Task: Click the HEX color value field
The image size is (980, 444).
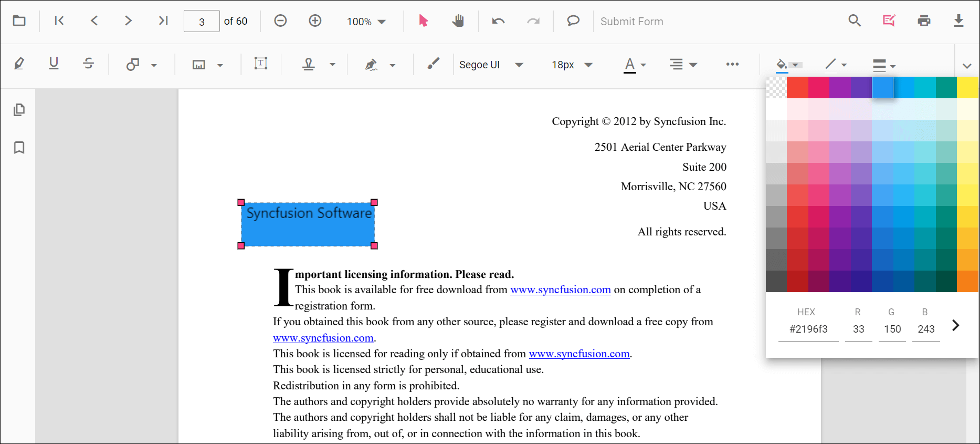Action: tap(808, 329)
